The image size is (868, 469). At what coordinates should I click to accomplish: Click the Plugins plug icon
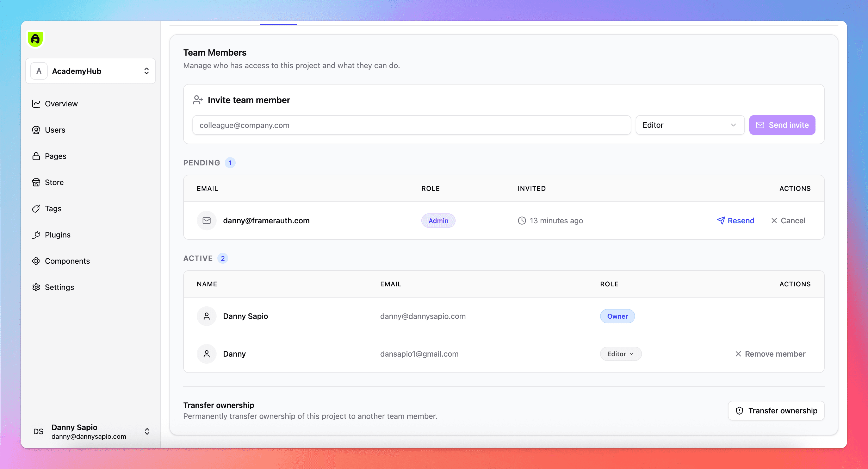pos(36,235)
